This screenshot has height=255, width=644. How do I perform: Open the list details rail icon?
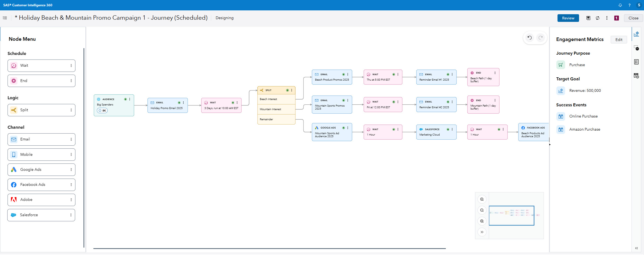[x=636, y=62]
